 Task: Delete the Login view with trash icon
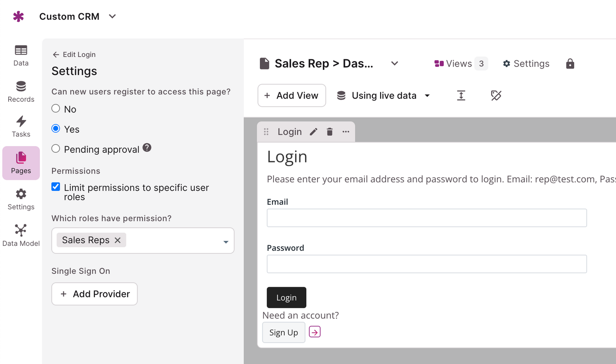click(x=329, y=132)
